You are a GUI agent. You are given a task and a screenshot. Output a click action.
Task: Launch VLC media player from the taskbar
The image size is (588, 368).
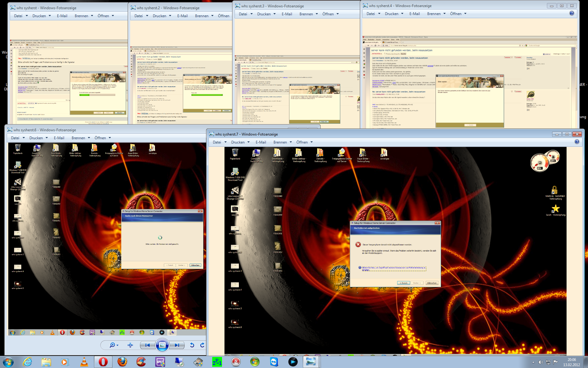[x=84, y=362]
